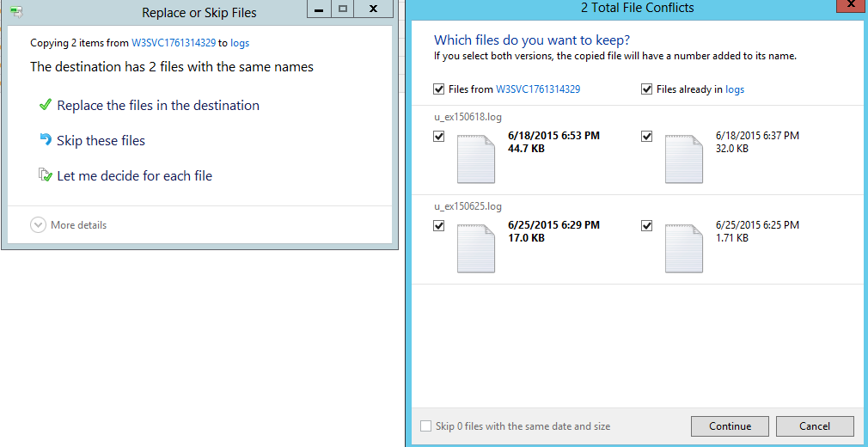Close the 2 Total File Conflicts window

[x=851, y=5]
